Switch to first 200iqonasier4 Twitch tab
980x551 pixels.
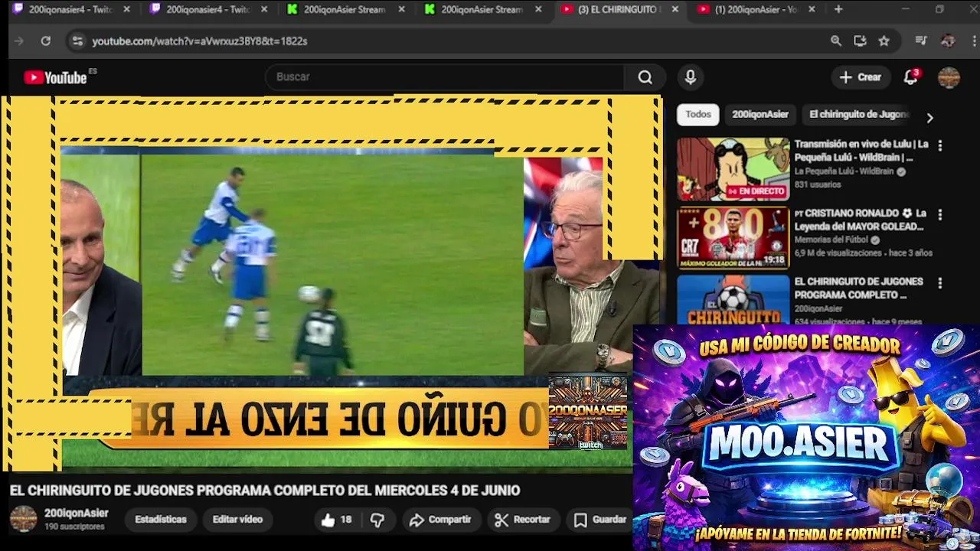70,10
